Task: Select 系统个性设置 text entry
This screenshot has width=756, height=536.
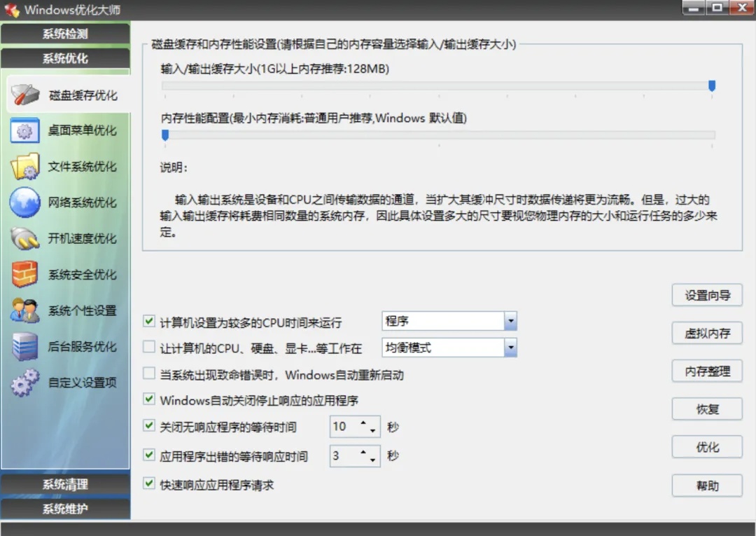Action: click(83, 310)
